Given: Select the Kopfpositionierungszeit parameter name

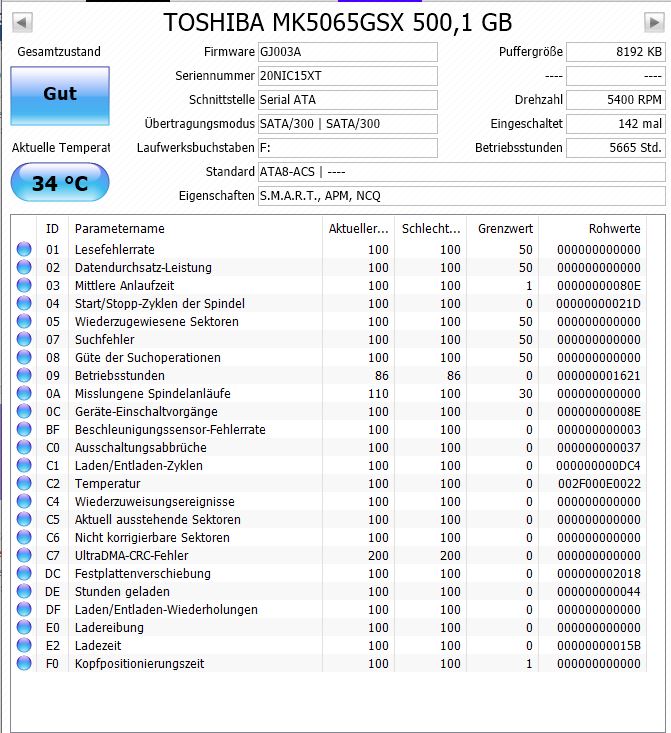Looking at the screenshot, I should [139, 664].
